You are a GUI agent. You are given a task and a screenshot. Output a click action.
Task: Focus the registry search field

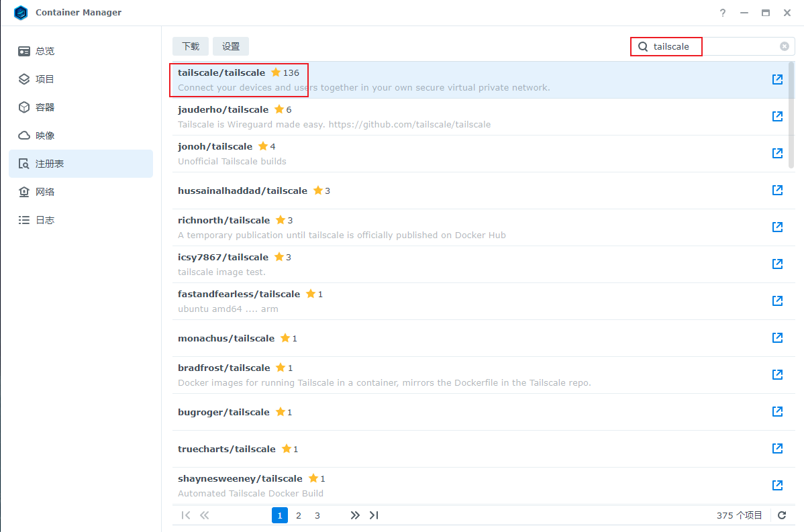tap(713, 47)
